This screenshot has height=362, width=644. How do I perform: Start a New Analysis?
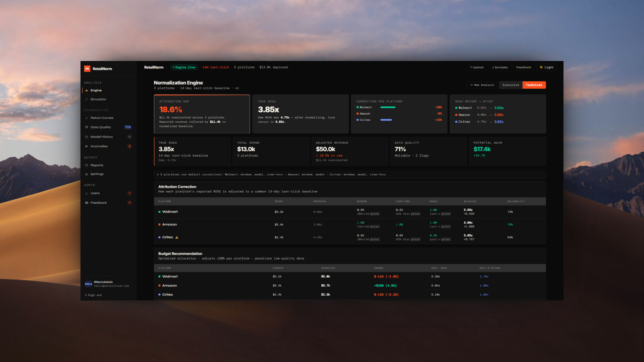[482, 85]
